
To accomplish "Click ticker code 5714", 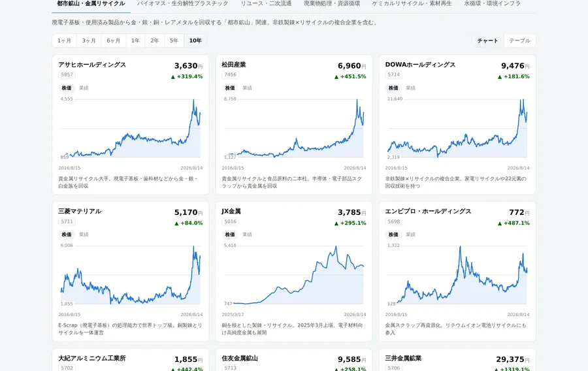I will [x=394, y=74].
